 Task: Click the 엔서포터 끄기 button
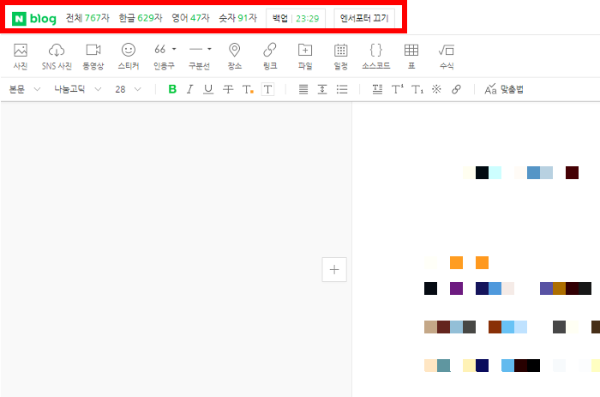point(364,18)
